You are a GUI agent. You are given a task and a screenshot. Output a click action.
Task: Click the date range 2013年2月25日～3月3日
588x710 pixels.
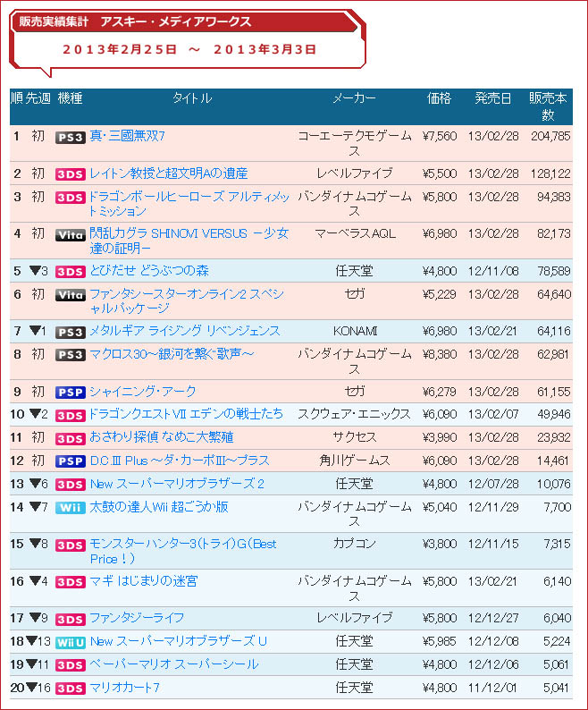(x=189, y=49)
